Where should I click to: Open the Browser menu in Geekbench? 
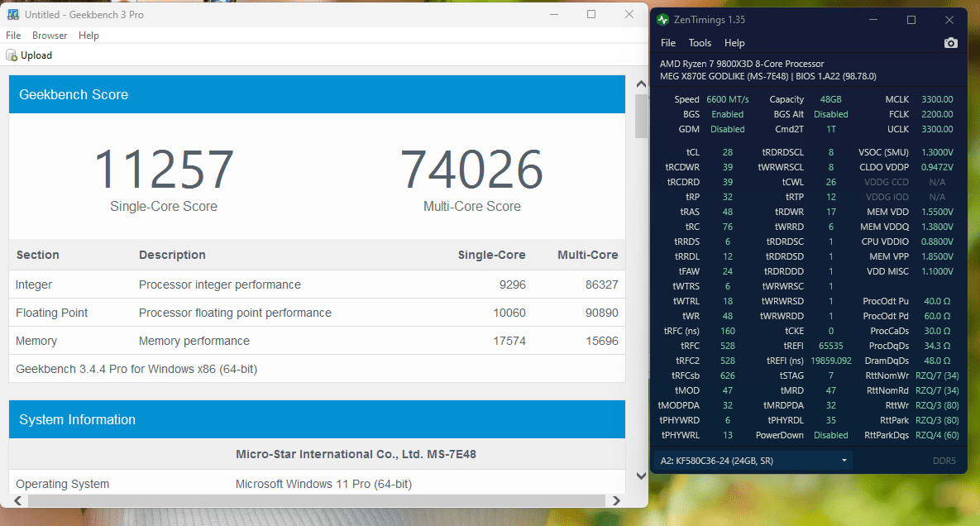click(50, 36)
